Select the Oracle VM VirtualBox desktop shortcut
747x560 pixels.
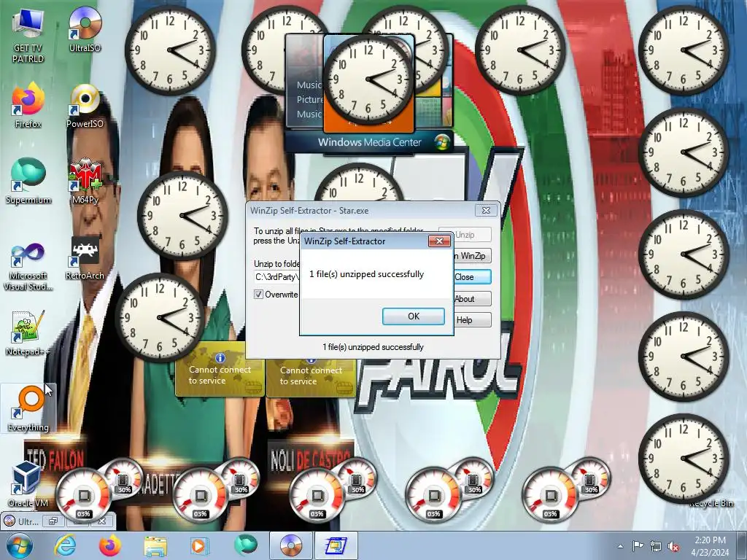(28, 484)
